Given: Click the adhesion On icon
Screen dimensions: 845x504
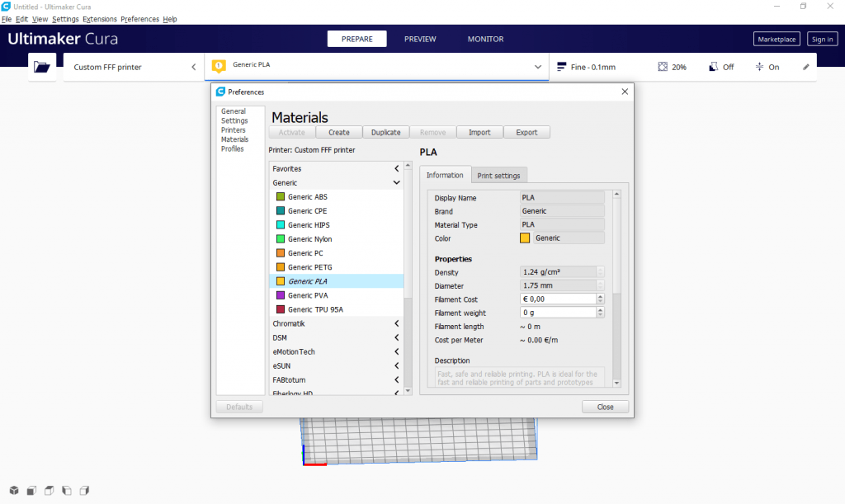Looking at the screenshot, I should 759,67.
